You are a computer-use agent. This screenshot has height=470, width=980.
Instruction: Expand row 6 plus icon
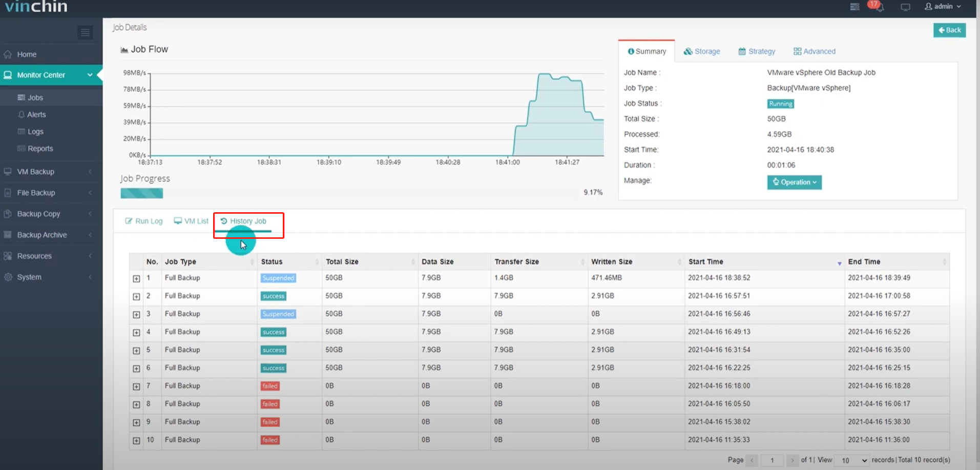click(136, 369)
